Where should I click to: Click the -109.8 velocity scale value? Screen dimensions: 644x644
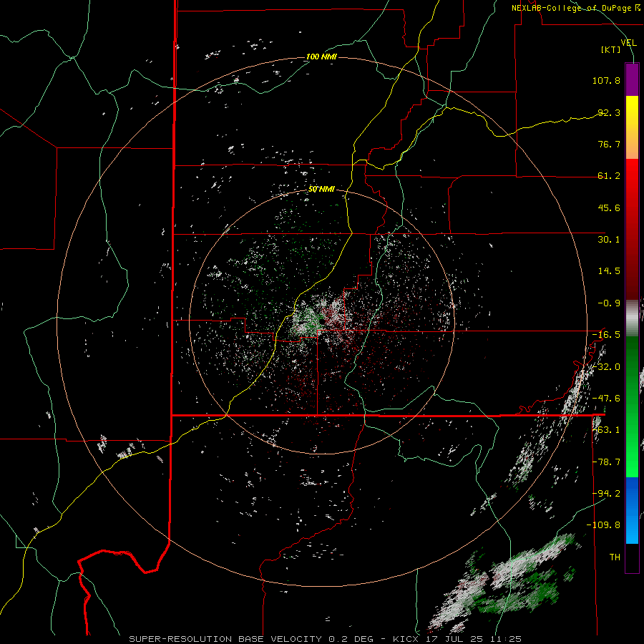pos(604,525)
